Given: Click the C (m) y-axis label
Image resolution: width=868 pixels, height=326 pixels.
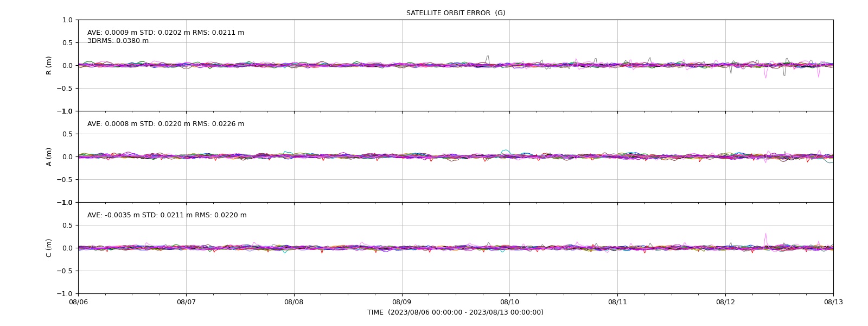Looking at the screenshot, I should (49, 248).
